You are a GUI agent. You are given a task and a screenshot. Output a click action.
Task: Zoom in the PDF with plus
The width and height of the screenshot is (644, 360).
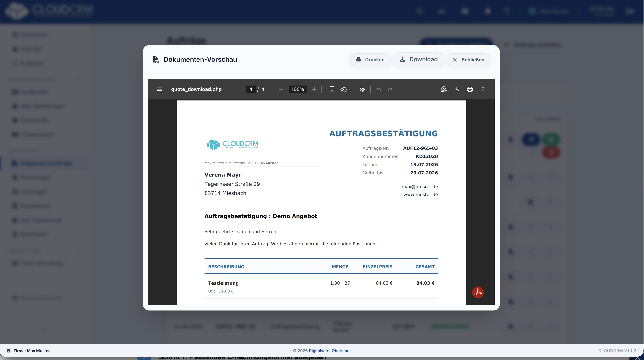[x=314, y=89]
